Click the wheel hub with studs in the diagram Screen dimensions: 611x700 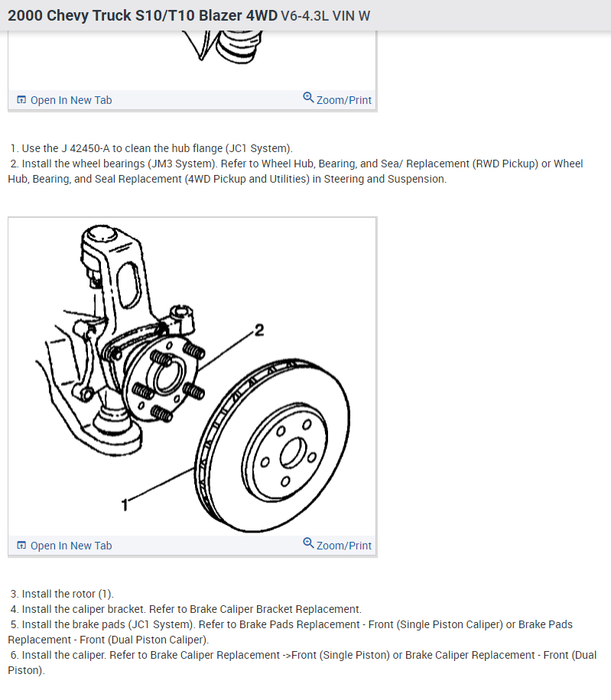pos(163,380)
